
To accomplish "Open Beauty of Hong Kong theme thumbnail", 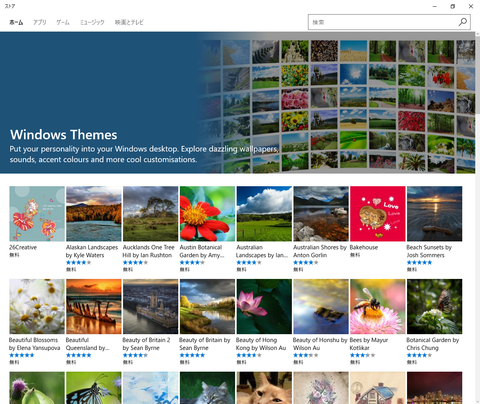I will tap(264, 306).
